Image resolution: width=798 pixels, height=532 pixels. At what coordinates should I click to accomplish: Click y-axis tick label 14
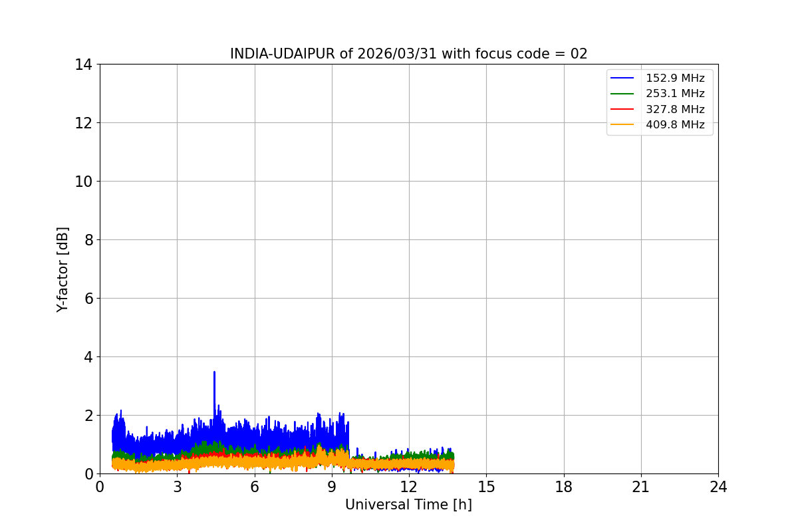pyautogui.click(x=84, y=65)
